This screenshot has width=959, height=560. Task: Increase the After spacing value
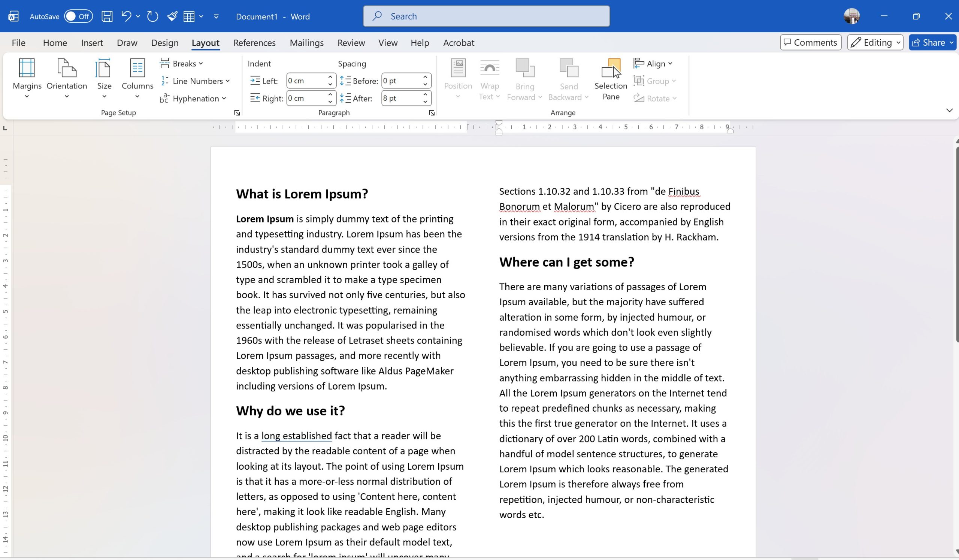pos(425,95)
